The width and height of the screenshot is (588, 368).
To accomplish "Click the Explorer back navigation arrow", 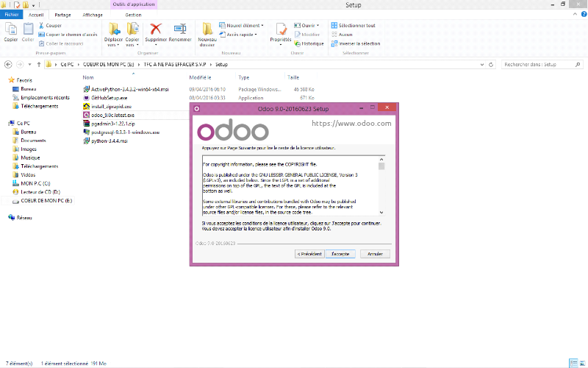I will (8, 65).
